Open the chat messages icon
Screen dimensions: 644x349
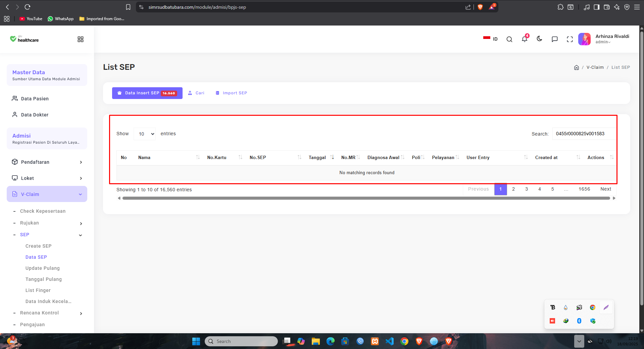555,39
